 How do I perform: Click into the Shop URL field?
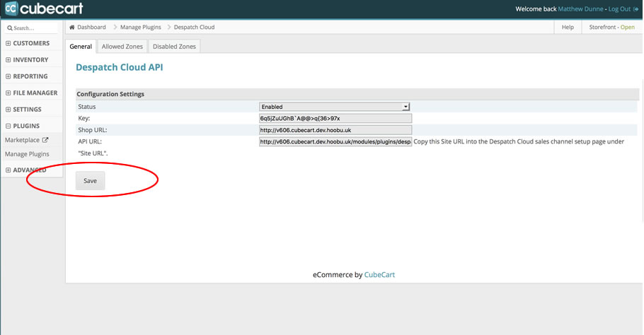pos(335,130)
